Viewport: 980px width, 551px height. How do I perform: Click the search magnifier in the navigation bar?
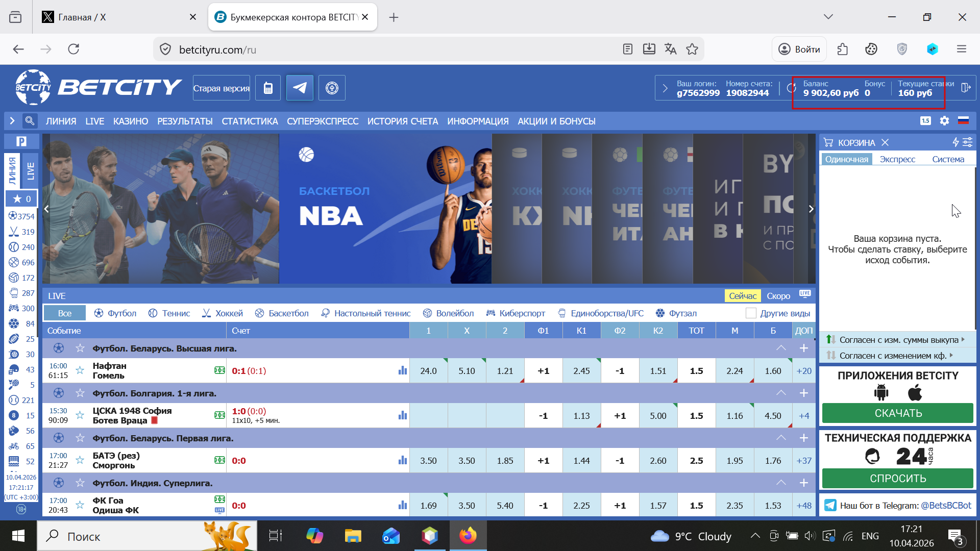30,121
